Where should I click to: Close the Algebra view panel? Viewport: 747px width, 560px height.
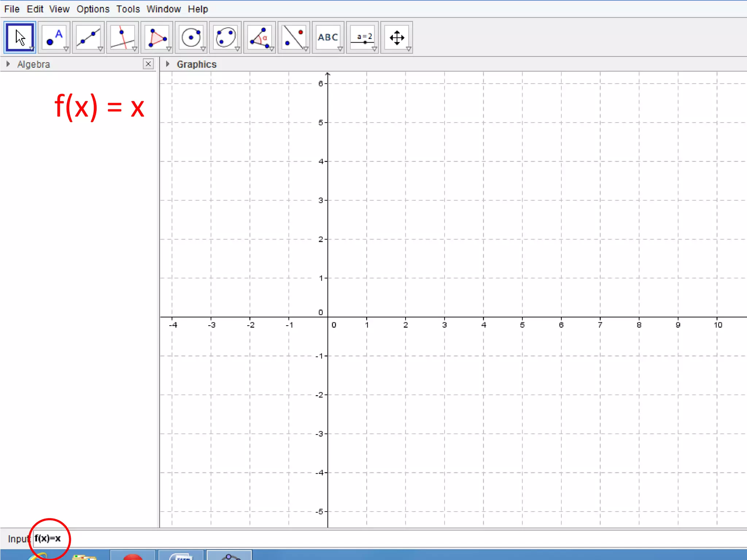tap(148, 64)
